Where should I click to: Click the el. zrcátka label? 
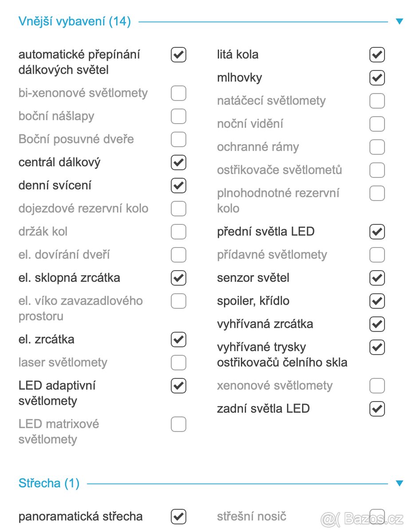47,340
